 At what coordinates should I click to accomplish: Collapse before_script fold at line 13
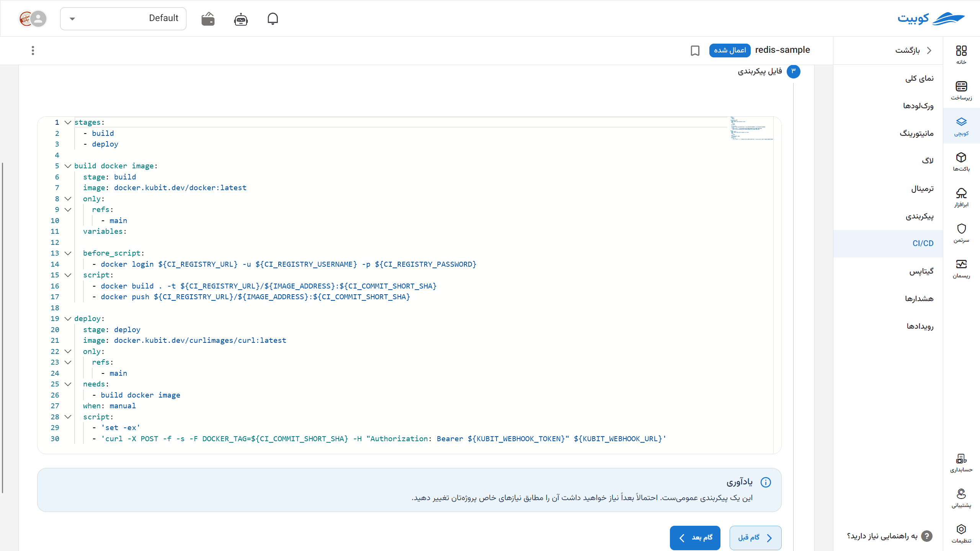[x=68, y=253]
